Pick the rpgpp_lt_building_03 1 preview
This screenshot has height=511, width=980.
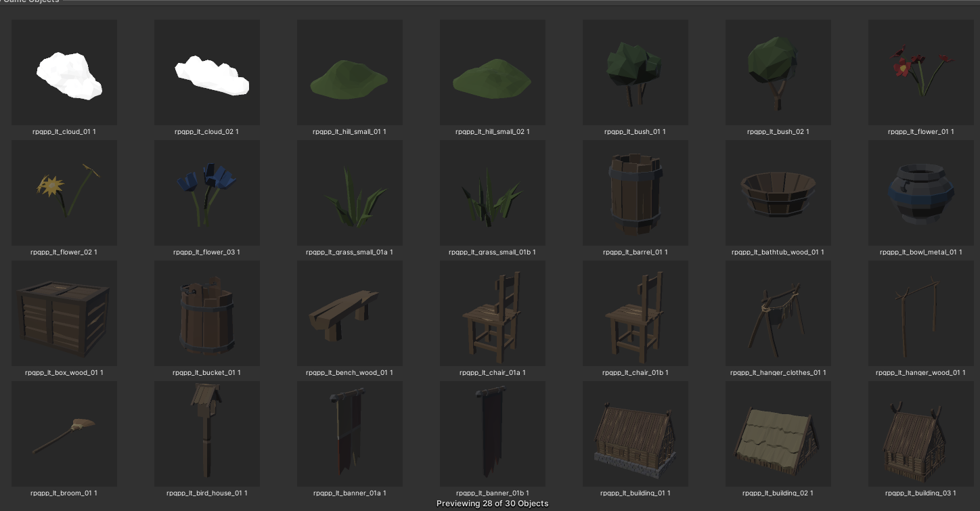coord(921,434)
